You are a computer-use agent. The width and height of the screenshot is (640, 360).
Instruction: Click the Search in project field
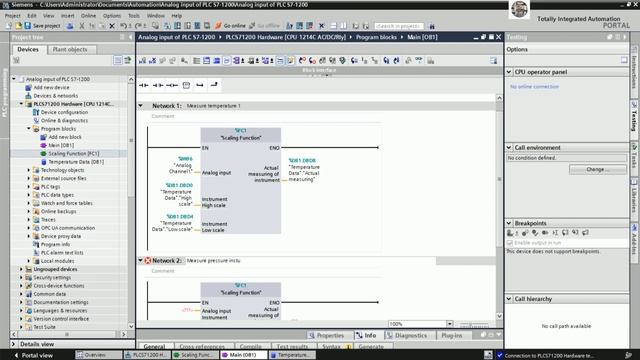(x=399, y=26)
